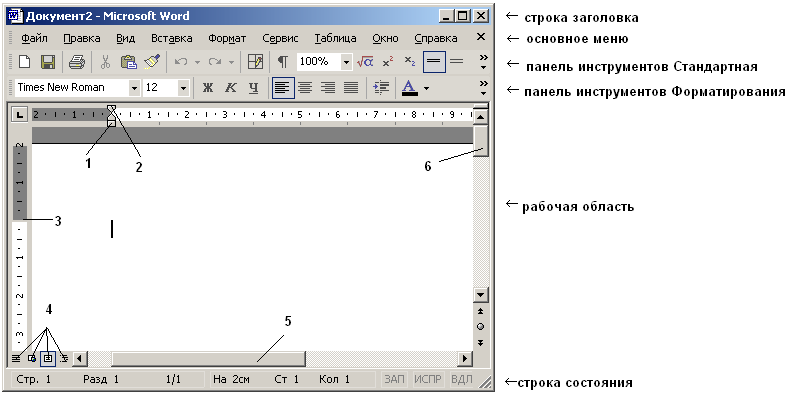
Task: Click the vertical scrollbar thumb
Action: click(480, 141)
